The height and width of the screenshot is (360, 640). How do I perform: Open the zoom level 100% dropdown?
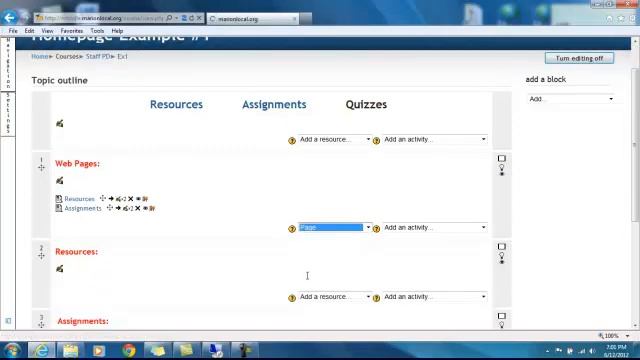[627, 336]
